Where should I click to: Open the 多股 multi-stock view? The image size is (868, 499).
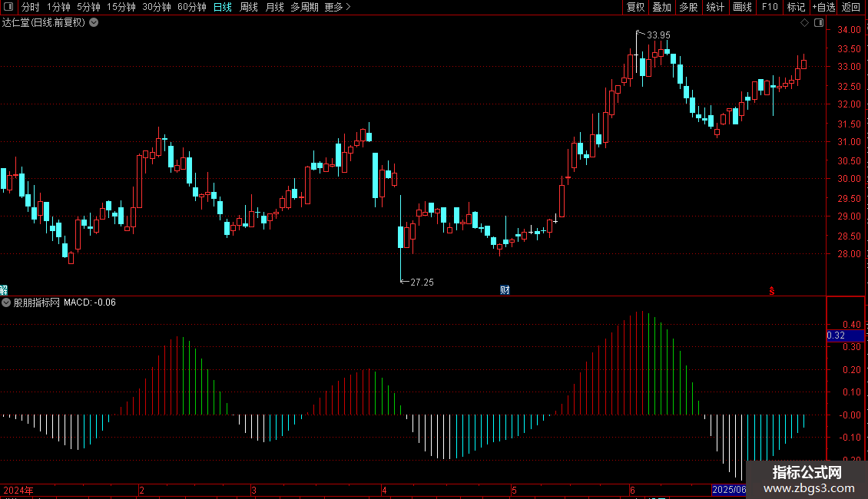tap(688, 7)
